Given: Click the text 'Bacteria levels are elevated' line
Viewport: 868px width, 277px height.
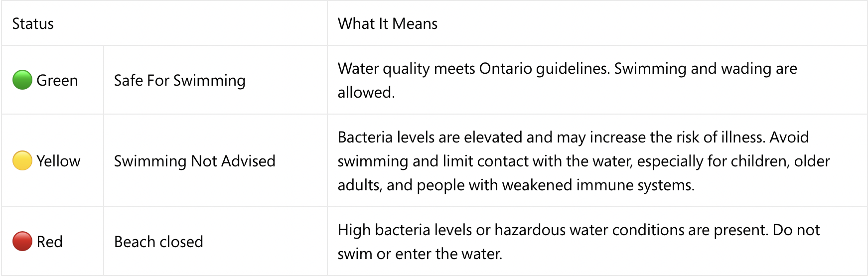Looking at the screenshot, I should 573,137.
